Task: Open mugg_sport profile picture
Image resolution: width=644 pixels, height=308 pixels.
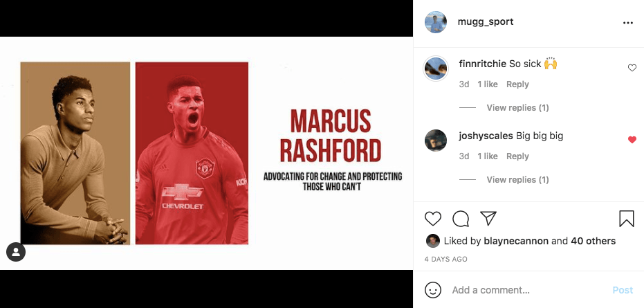Action: (x=435, y=22)
